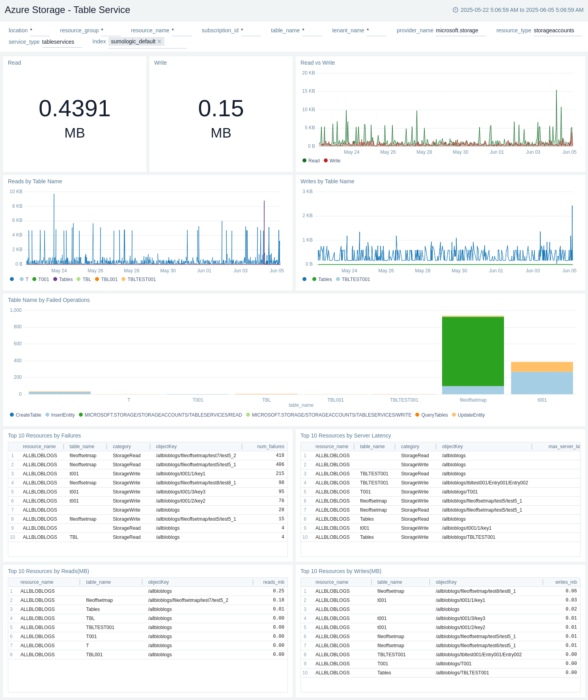This screenshot has width=588, height=700.
Task: Change resource_type filter storageaccounts
Action: [x=558, y=31]
